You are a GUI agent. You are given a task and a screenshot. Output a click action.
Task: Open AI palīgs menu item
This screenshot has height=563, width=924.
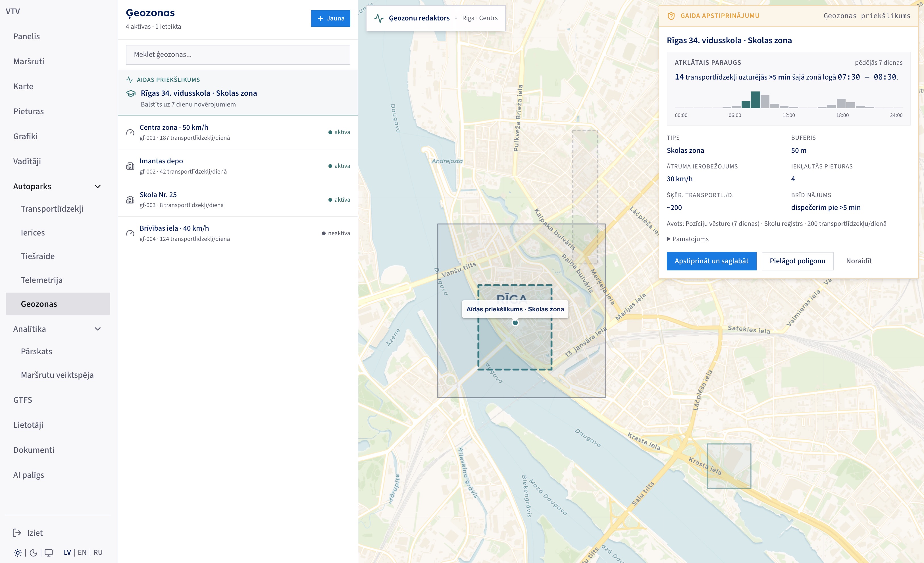pos(58,475)
